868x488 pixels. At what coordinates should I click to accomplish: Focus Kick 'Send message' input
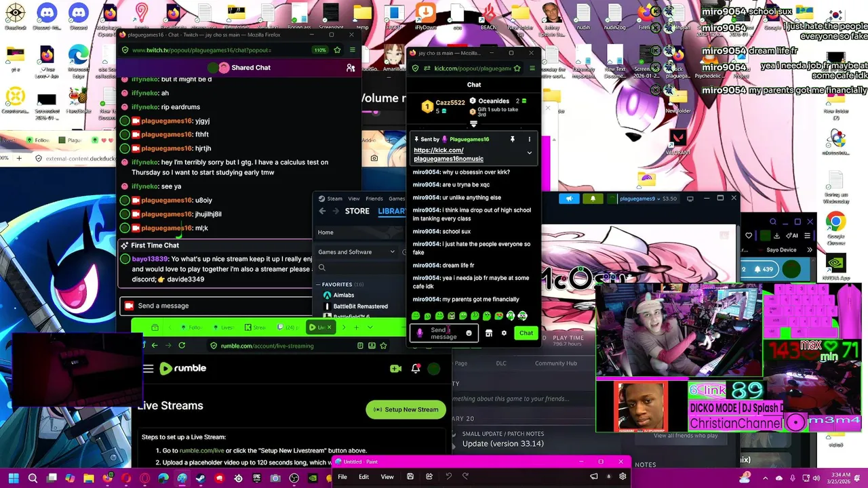(444, 333)
